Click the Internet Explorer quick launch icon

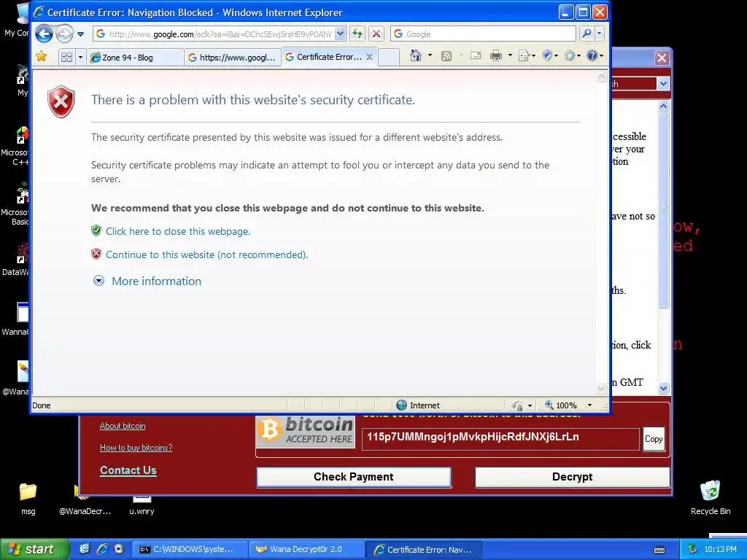(x=102, y=549)
